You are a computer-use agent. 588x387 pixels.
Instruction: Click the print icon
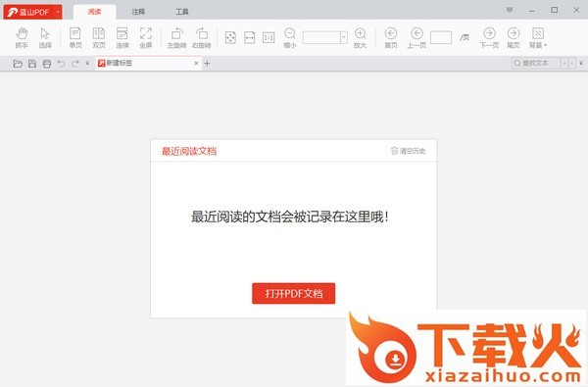click(47, 64)
